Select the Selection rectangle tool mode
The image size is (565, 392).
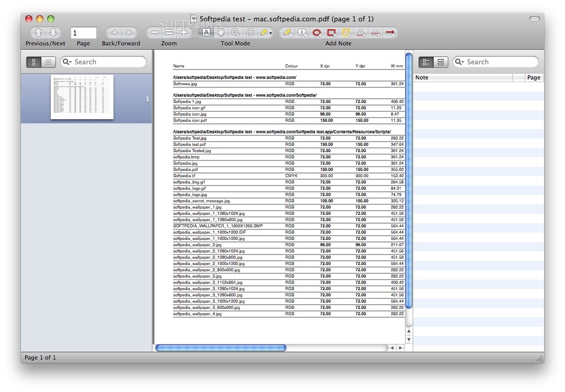(x=250, y=32)
